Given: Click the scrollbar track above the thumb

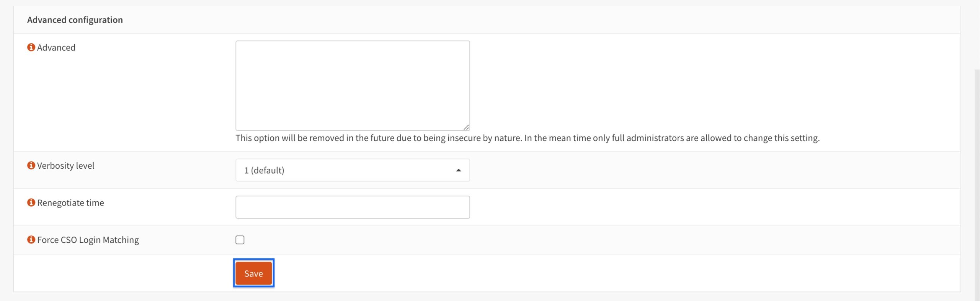Looking at the screenshot, I should pos(977,35).
